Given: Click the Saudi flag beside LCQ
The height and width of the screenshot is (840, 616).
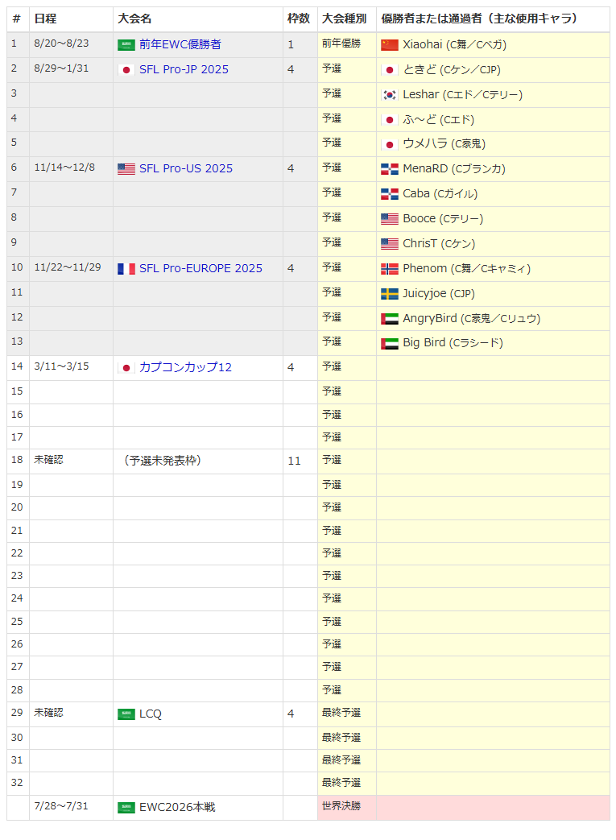Looking at the screenshot, I should pyautogui.click(x=126, y=714).
